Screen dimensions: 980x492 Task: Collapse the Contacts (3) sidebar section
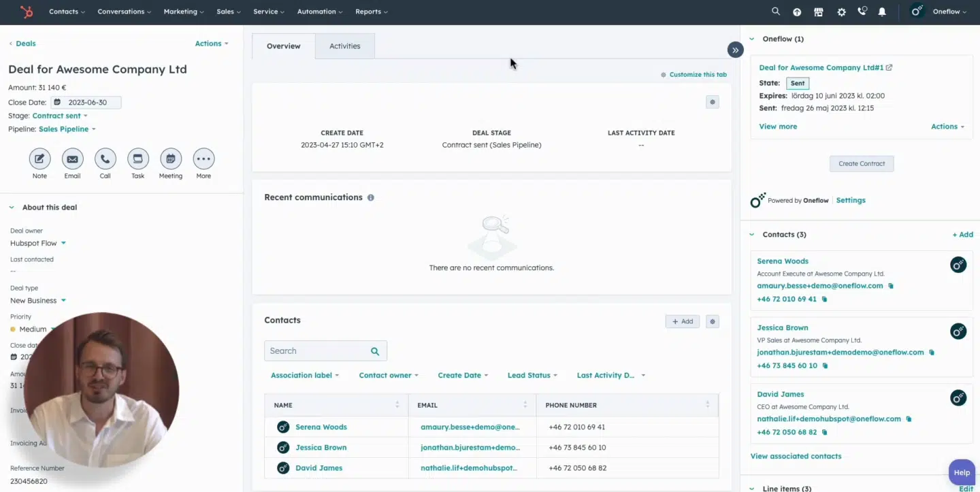752,234
